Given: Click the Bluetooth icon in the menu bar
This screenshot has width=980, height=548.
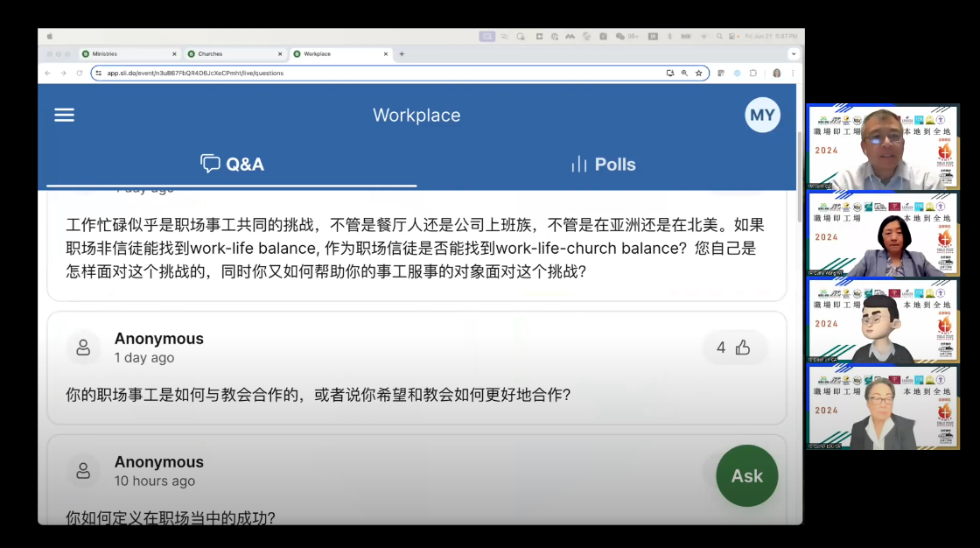Looking at the screenshot, I should (x=669, y=36).
